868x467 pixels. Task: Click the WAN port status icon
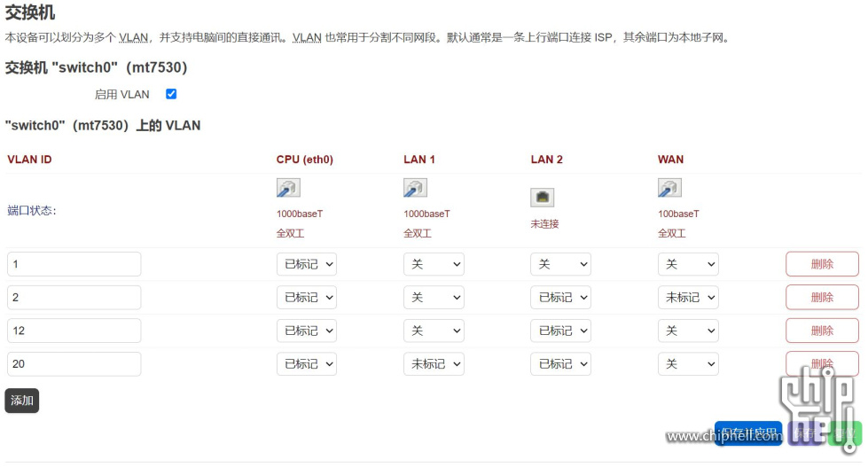(669, 188)
